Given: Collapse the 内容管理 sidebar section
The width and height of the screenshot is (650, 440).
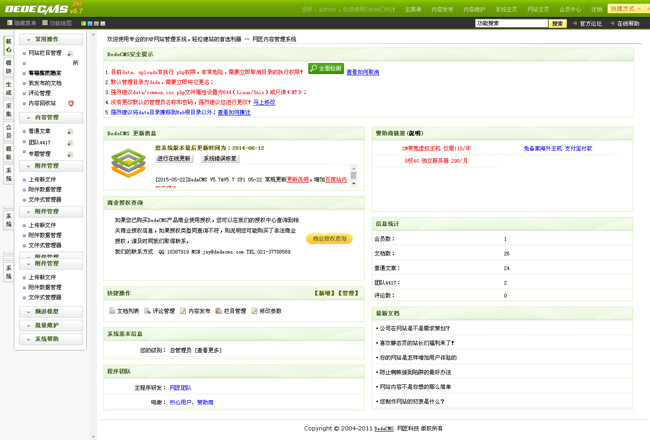Looking at the screenshot, I should [x=51, y=118].
